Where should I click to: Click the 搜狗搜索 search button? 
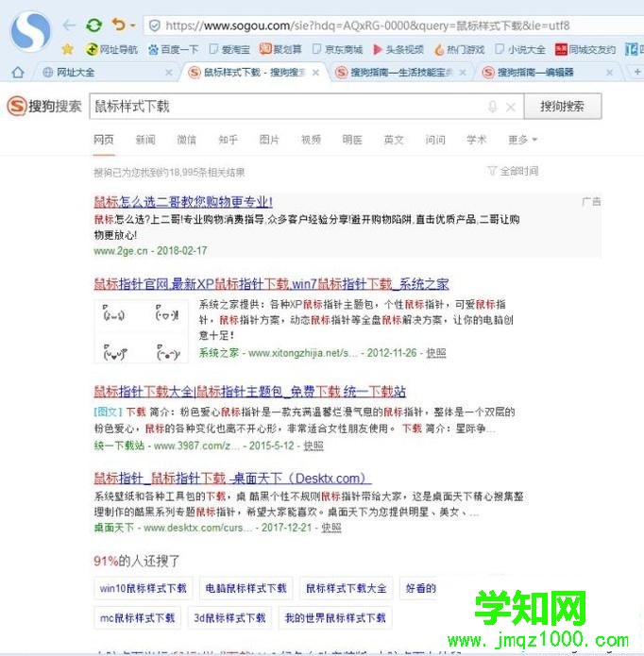pyautogui.click(x=563, y=107)
